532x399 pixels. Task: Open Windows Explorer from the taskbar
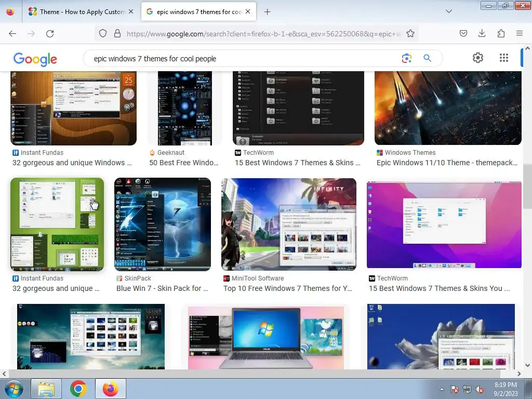46,389
